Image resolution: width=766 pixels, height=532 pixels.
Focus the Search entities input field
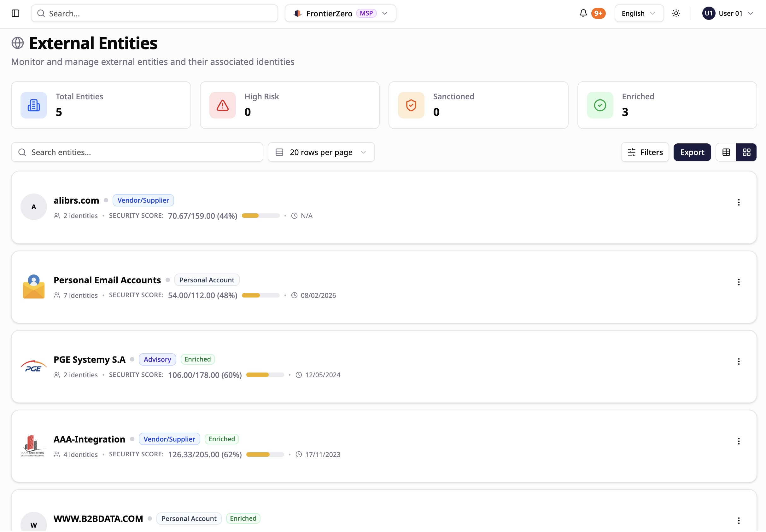click(x=137, y=152)
